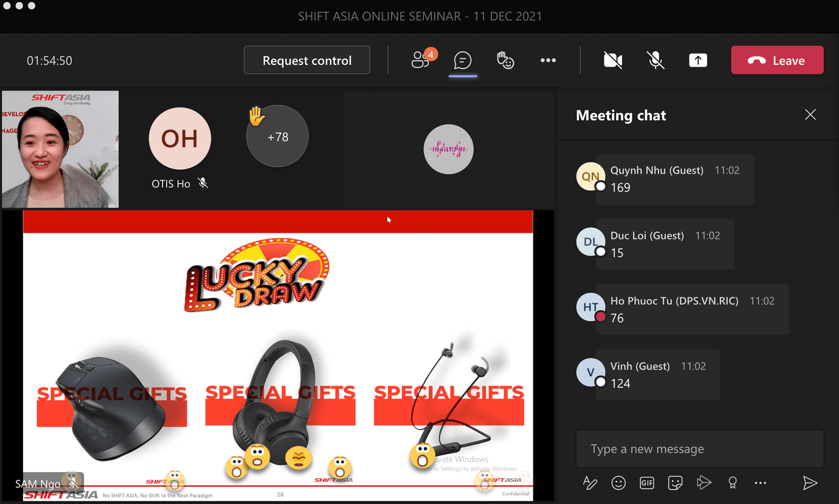Image resolution: width=839 pixels, height=504 pixels.
Task: Toggle the meeting chat conversation icon
Action: click(x=462, y=60)
